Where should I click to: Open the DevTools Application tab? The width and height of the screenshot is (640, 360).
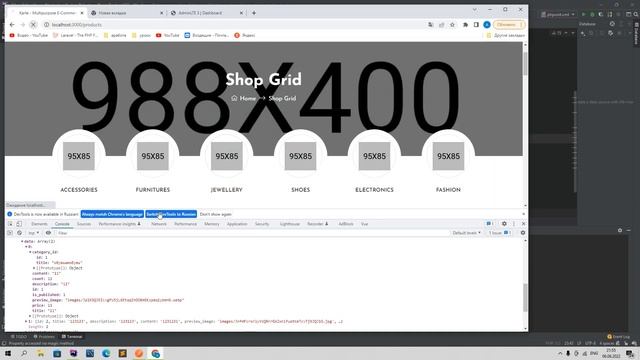tap(237, 224)
